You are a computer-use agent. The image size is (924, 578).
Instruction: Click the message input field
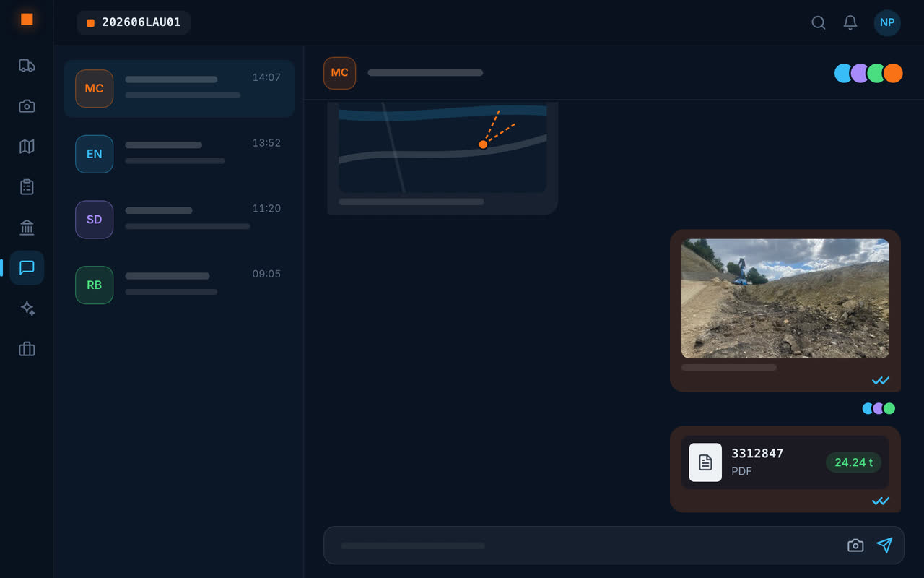coord(614,545)
